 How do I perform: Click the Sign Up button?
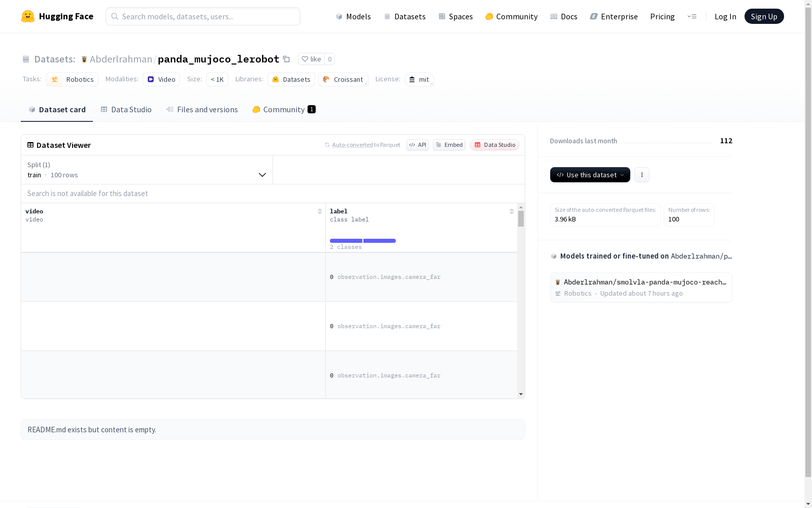(x=764, y=16)
